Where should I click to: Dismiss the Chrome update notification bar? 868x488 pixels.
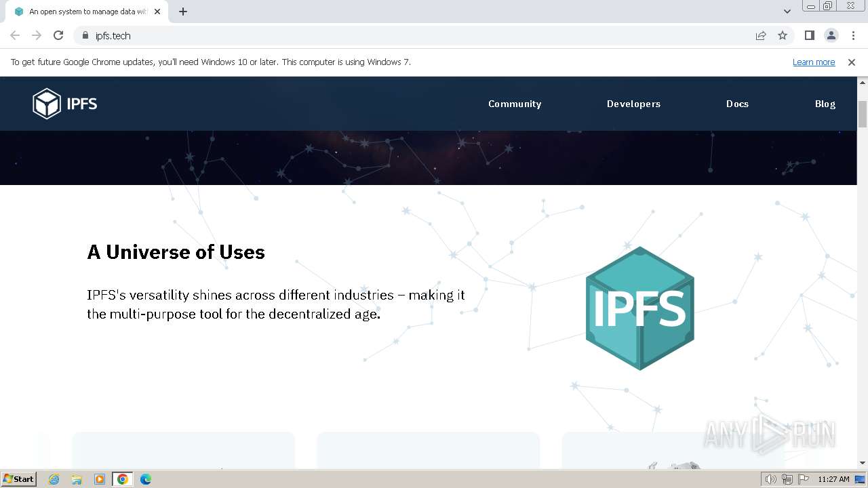[852, 62]
